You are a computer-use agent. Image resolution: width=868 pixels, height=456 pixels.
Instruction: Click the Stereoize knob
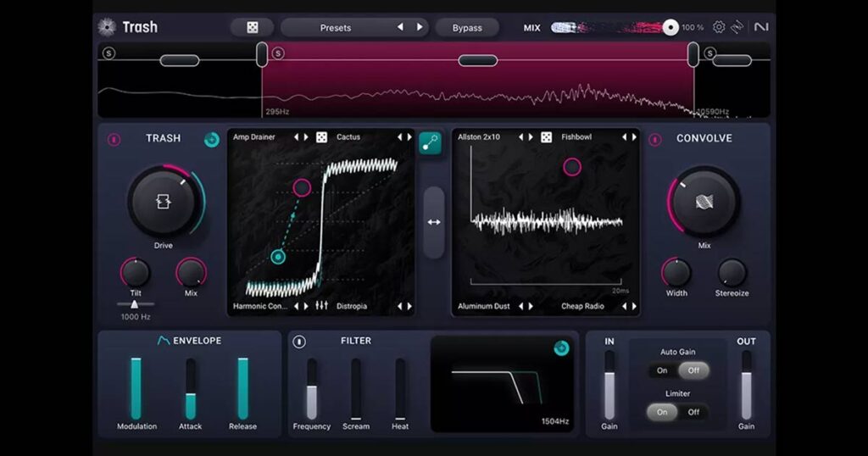pyautogui.click(x=732, y=273)
